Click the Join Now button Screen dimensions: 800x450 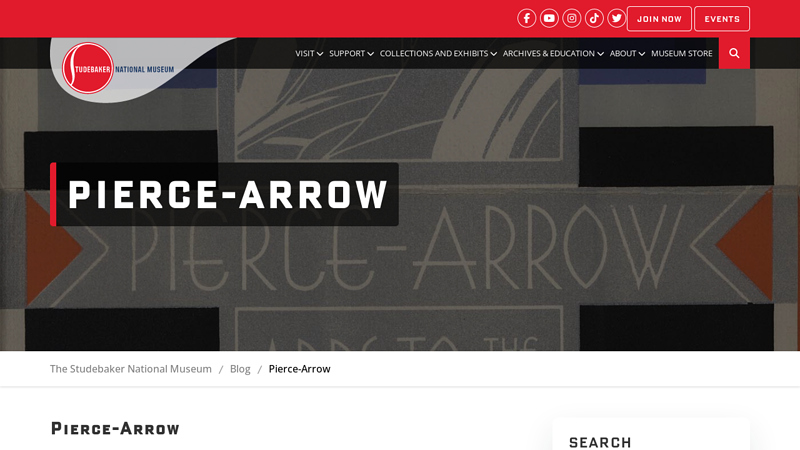[x=659, y=19]
